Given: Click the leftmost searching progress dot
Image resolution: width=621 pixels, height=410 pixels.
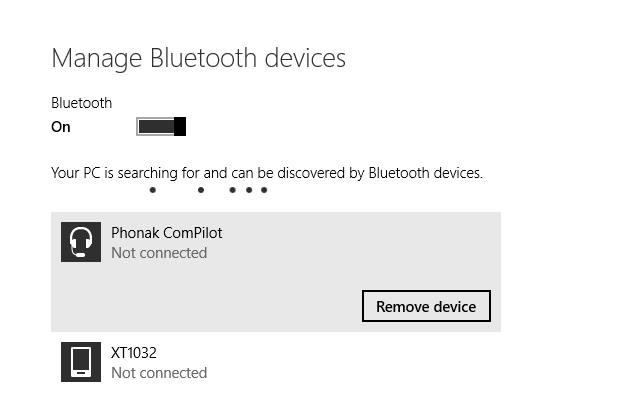Looking at the screenshot, I should click(x=153, y=190).
